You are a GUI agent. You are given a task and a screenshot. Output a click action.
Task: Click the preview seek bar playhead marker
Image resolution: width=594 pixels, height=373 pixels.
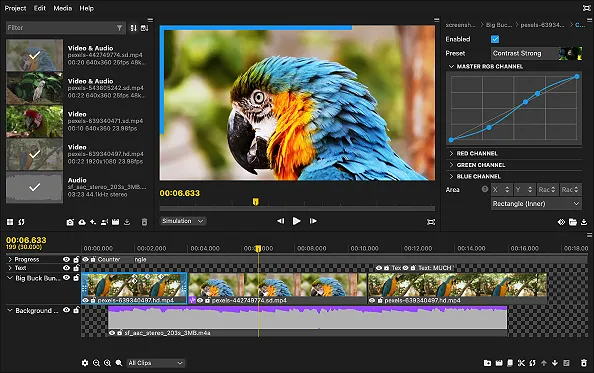(256, 201)
